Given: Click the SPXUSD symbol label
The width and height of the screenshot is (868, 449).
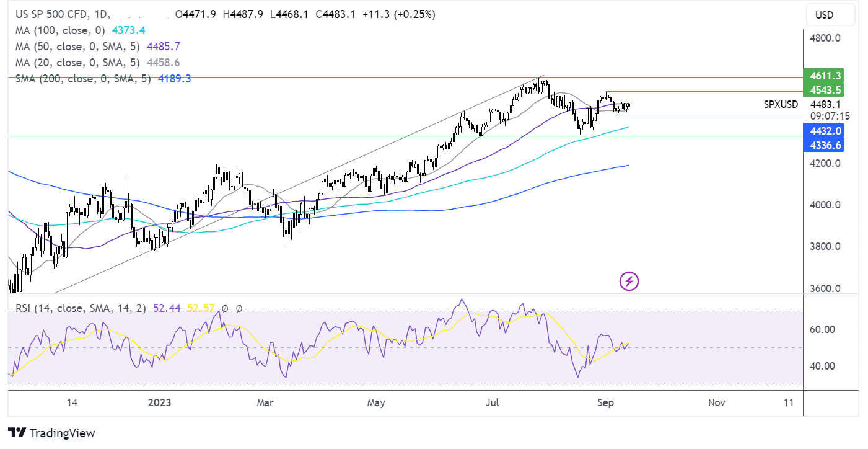Looking at the screenshot, I should click(x=781, y=105).
